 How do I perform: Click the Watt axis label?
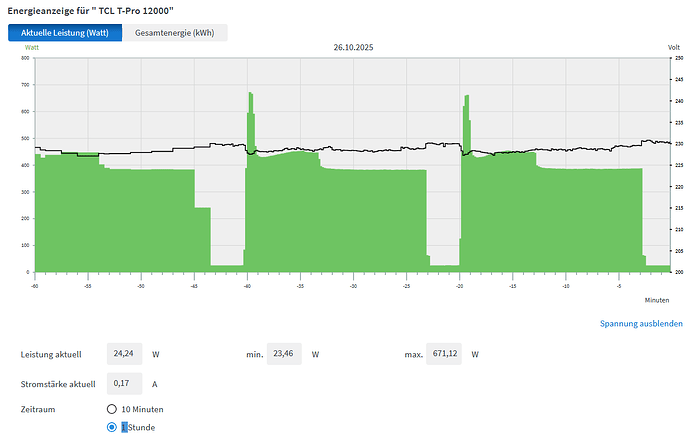(32, 47)
